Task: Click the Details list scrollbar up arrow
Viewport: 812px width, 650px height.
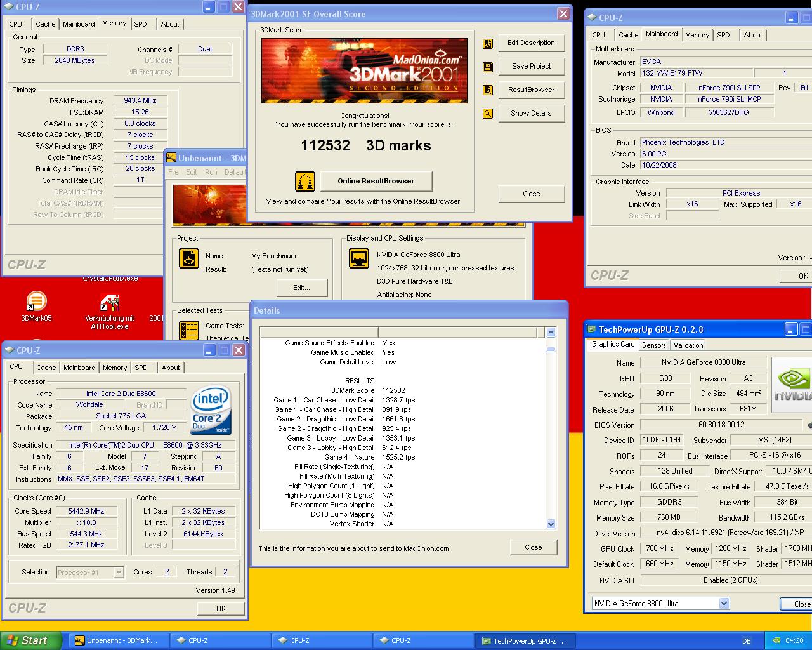Action: [x=551, y=333]
